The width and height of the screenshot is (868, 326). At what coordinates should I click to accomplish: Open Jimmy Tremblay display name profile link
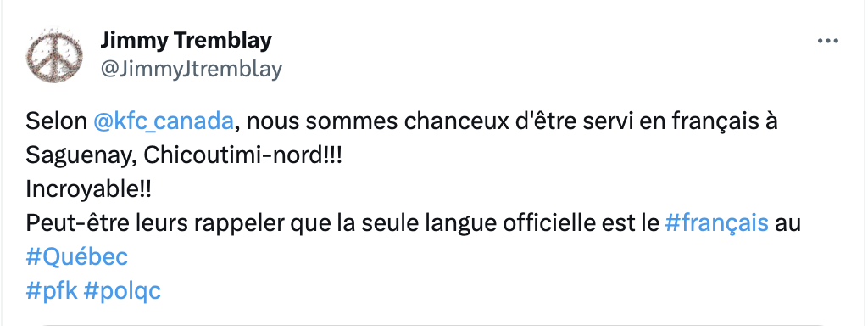coord(186,40)
